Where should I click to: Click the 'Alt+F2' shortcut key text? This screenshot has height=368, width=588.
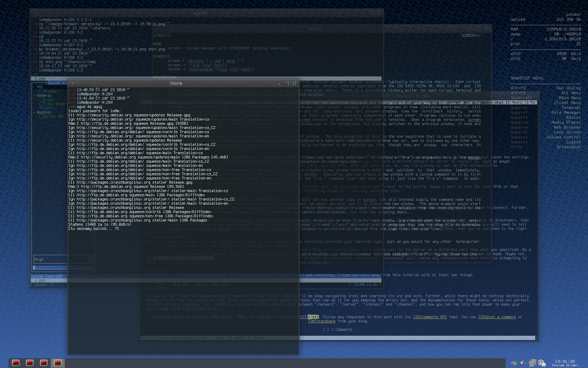(518, 88)
